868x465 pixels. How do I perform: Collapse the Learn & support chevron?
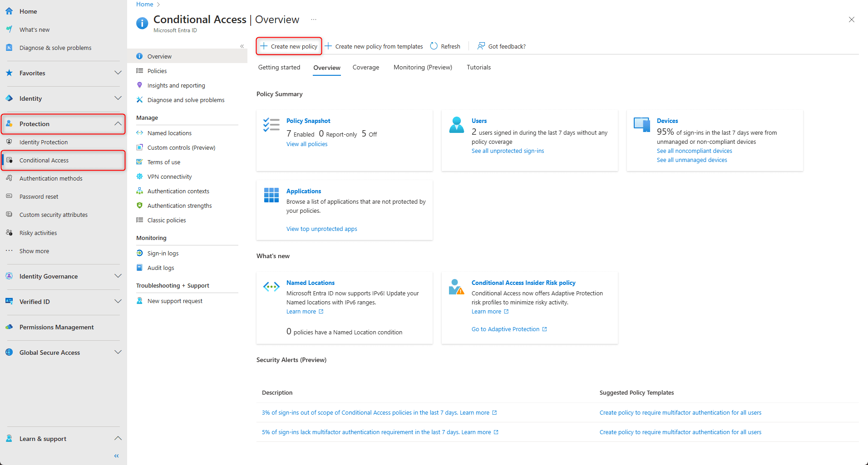[118, 439]
